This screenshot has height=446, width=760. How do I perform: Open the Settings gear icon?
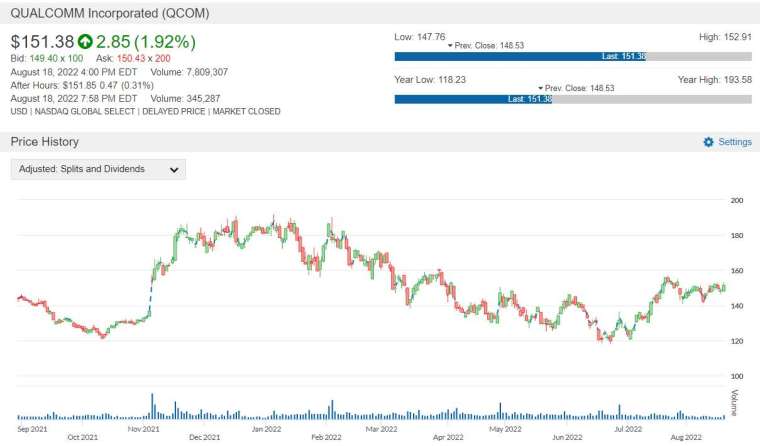[708, 142]
